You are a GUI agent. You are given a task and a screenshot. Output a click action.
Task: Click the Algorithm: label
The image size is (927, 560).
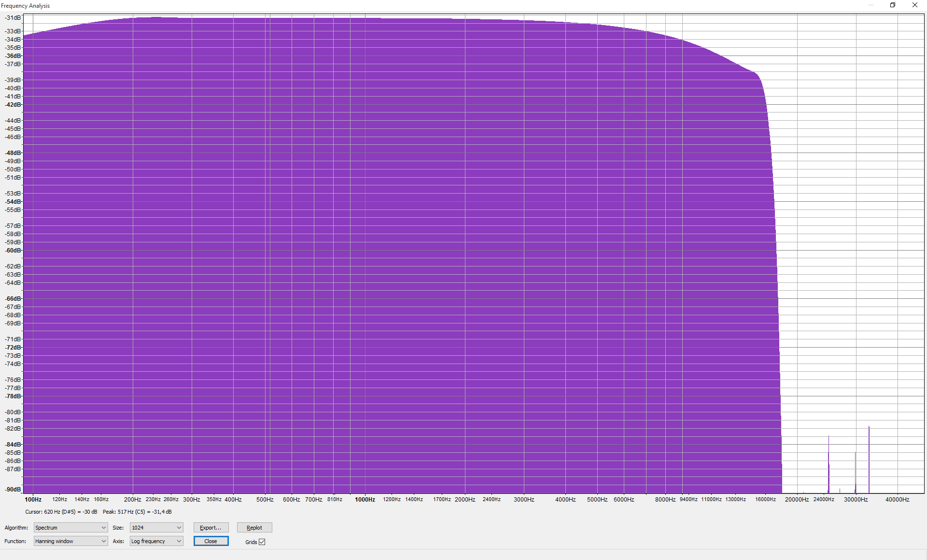(16, 528)
